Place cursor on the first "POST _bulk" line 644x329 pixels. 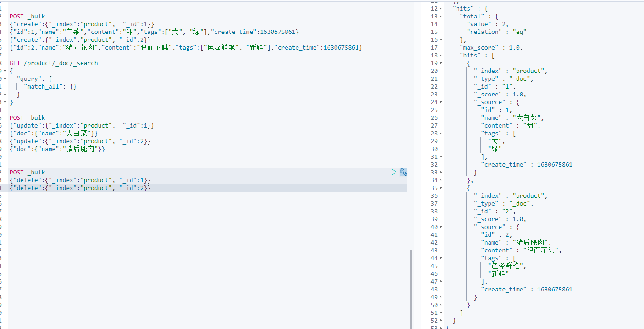coord(27,16)
